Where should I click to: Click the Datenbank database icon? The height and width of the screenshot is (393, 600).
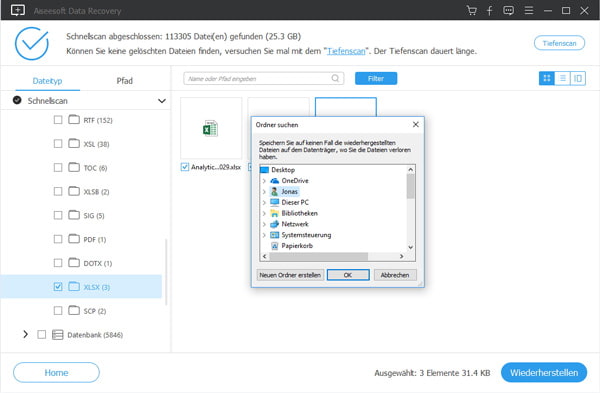(x=57, y=335)
